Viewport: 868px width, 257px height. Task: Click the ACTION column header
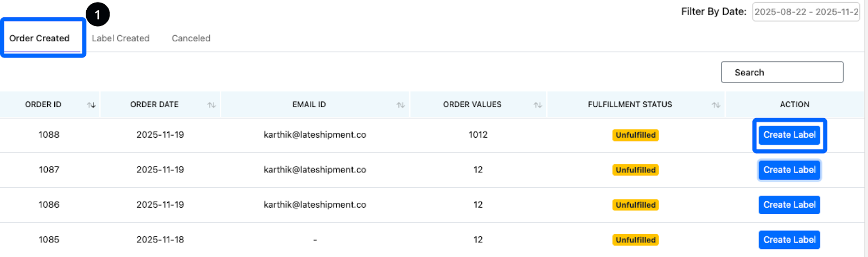point(794,105)
